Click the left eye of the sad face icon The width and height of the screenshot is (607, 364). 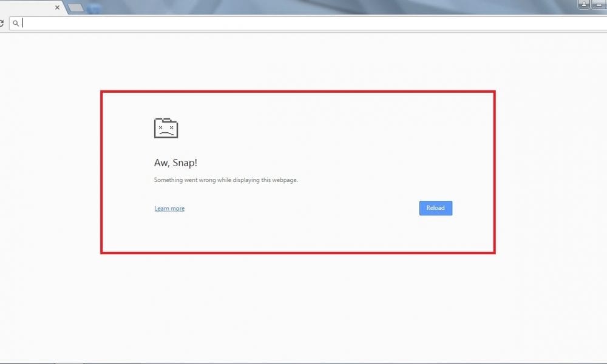coord(161,127)
